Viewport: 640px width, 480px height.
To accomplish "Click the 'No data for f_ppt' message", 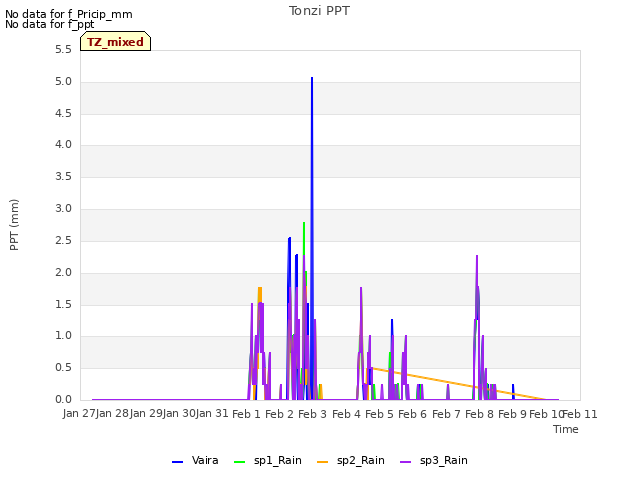I will click(x=50, y=24).
